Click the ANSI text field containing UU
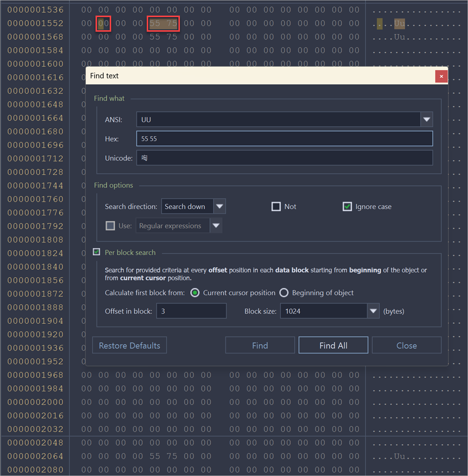468x476 pixels. pyautogui.click(x=278, y=119)
